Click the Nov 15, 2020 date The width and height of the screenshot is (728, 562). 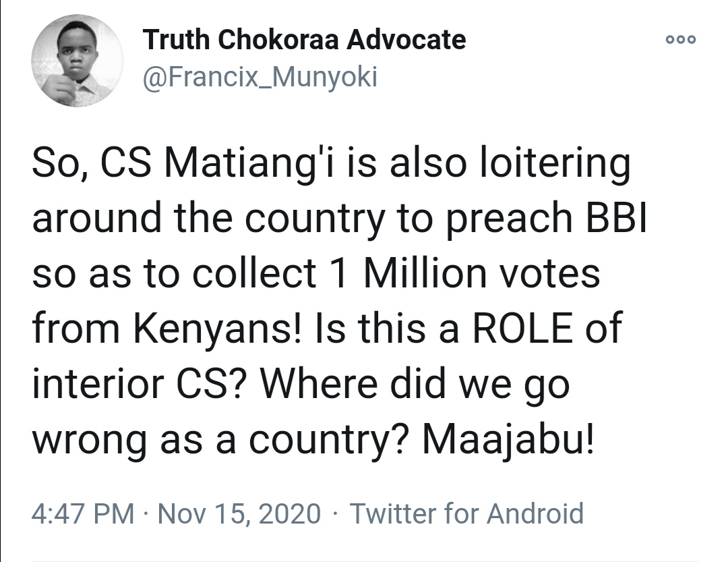pos(239,513)
